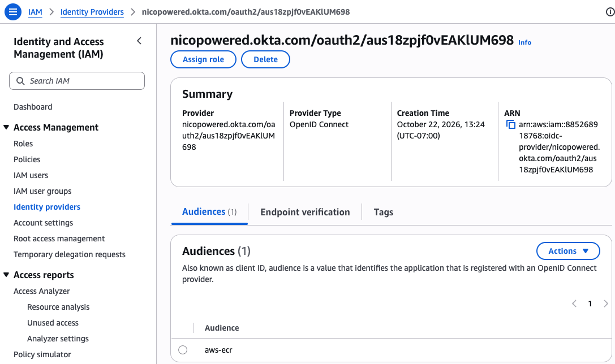This screenshot has height=364, width=615.
Task: Click the Delete button
Action: [265, 59]
